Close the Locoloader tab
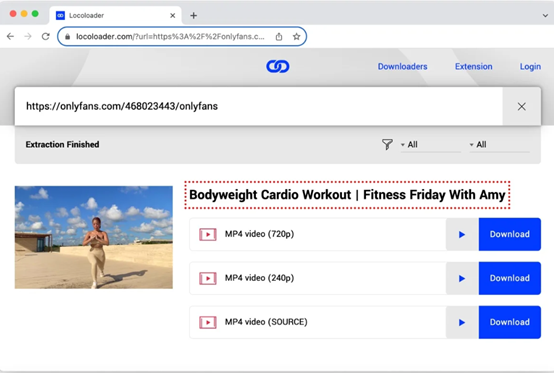The image size is (554, 373). tap(172, 16)
